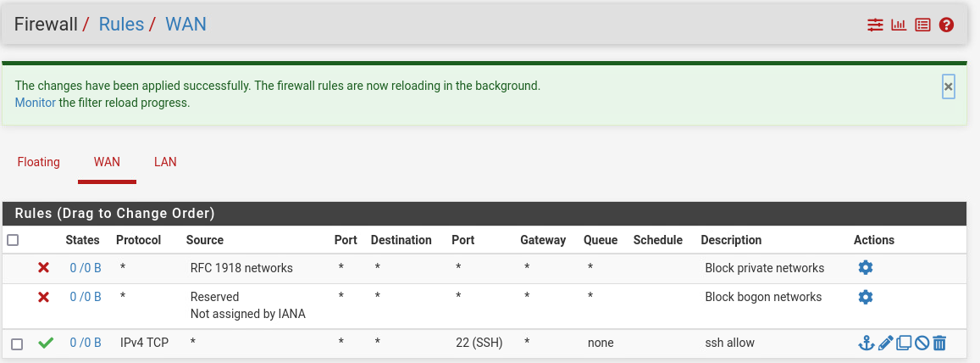Open states 0/0 B link for SSH rule

pos(85,343)
